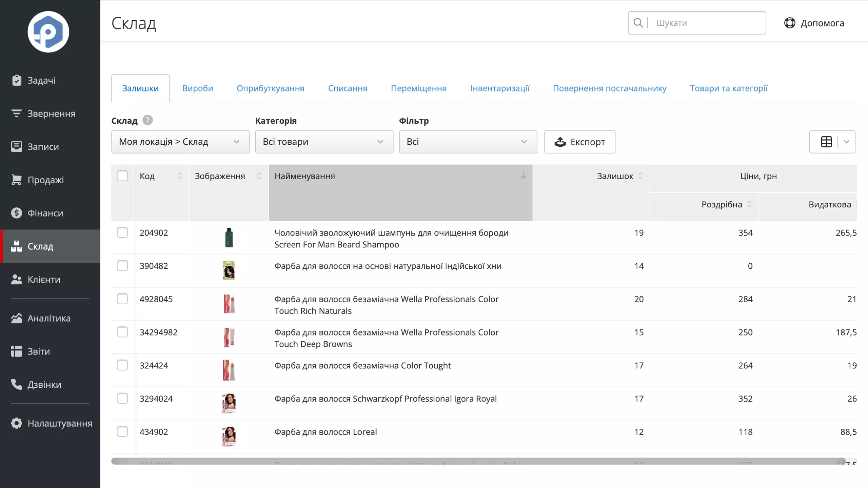The height and width of the screenshot is (488, 868).
Task: Select checkbox for item 434902
Action: coord(122,432)
